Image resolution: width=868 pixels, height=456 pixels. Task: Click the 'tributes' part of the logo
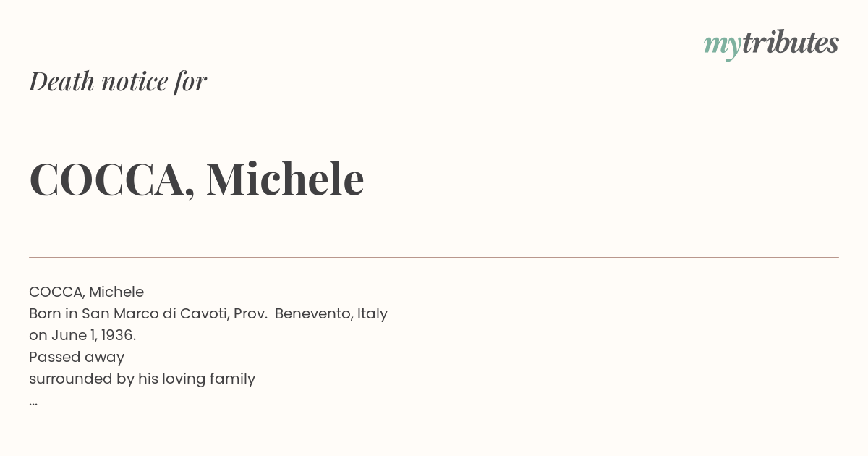[x=791, y=42]
